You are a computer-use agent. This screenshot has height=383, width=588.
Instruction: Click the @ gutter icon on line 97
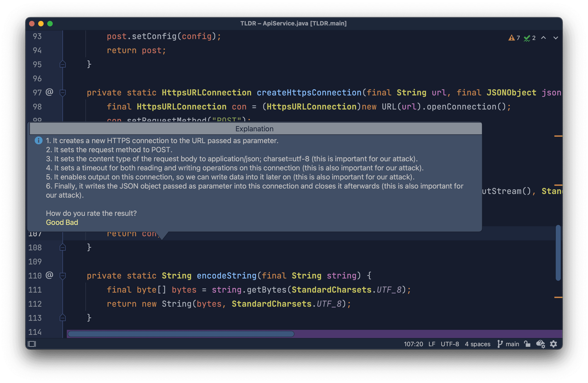tap(49, 92)
